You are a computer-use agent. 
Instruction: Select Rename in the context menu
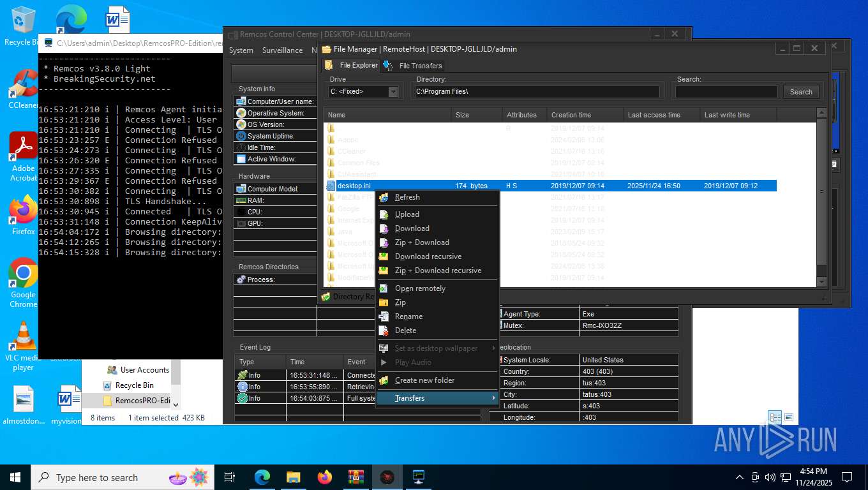408,316
